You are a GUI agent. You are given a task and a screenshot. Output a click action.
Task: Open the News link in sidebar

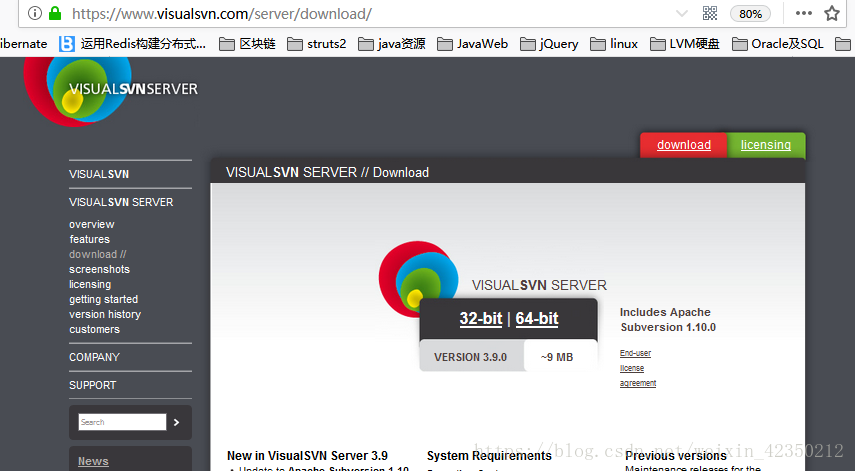[93, 461]
